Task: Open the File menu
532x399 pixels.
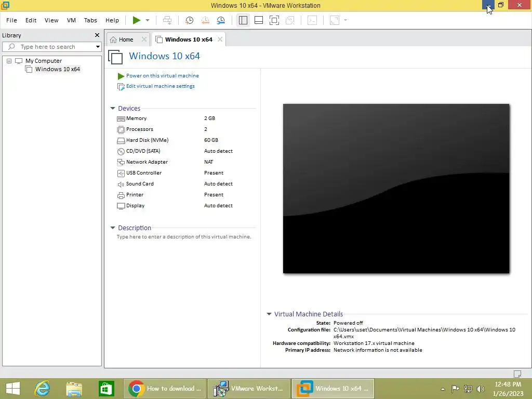Action: pos(11,20)
